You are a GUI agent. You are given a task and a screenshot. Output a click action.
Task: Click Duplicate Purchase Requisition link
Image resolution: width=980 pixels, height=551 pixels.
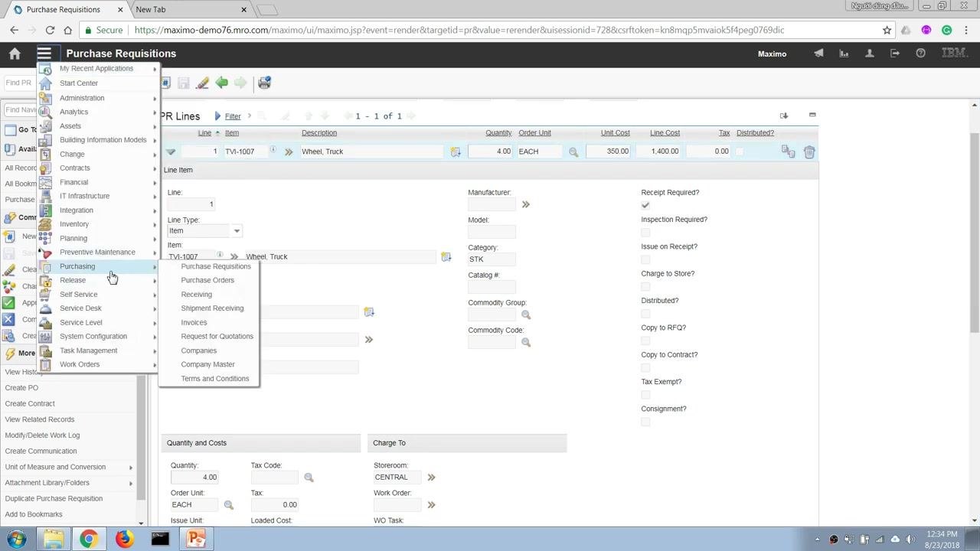(54, 499)
